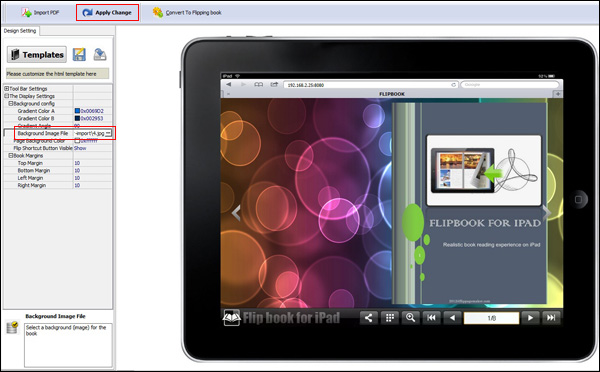Open the thumbnails grid button
This screenshot has width=600, height=372.
point(390,318)
